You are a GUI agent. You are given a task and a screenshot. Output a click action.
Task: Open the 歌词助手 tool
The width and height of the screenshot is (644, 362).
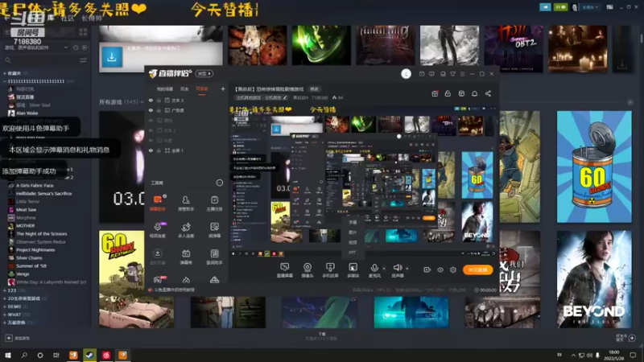pos(214,257)
